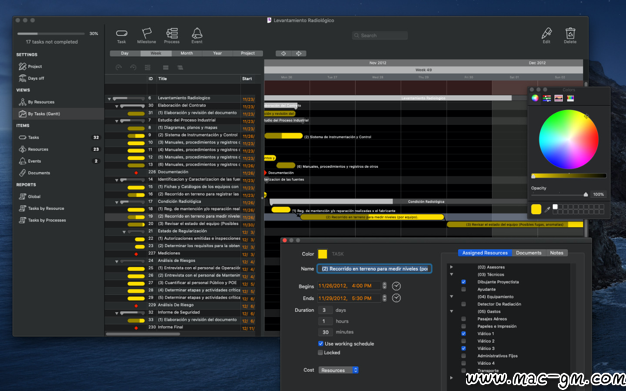Click the Delete trash icon
Viewport: 626px width, 391px height.
point(570,35)
